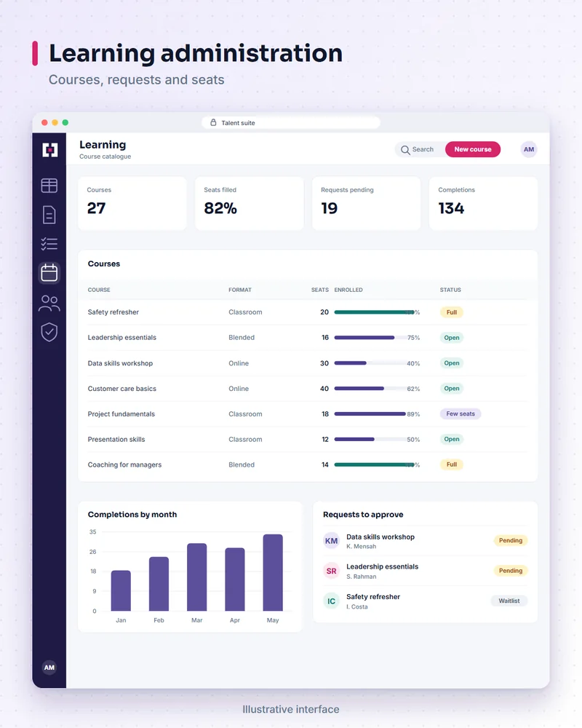Click the KM requester avatar
Screen dimensions: 582x728
pyautogui.click(x=332, y=541)
